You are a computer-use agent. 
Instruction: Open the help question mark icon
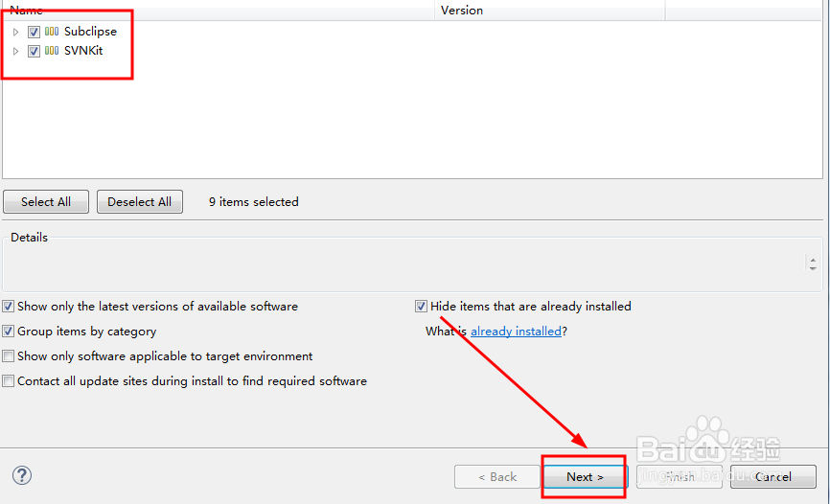point(22,475)
